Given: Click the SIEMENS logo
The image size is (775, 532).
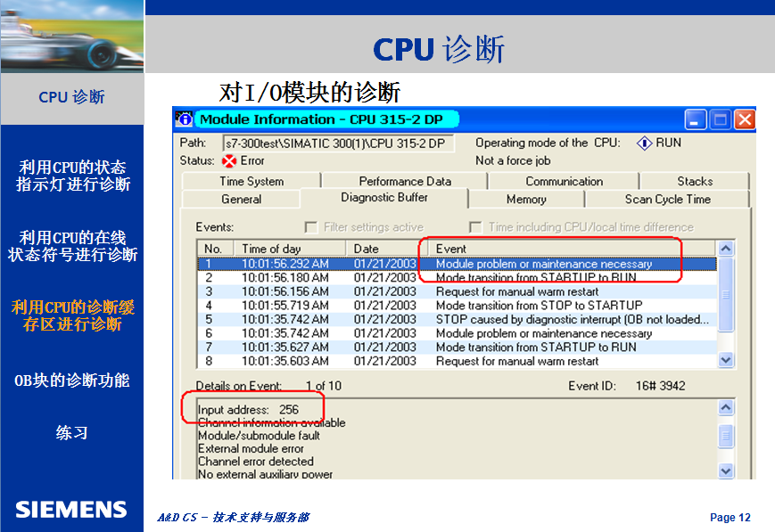Looking at the screenshot, I should [x=71, y=510].
